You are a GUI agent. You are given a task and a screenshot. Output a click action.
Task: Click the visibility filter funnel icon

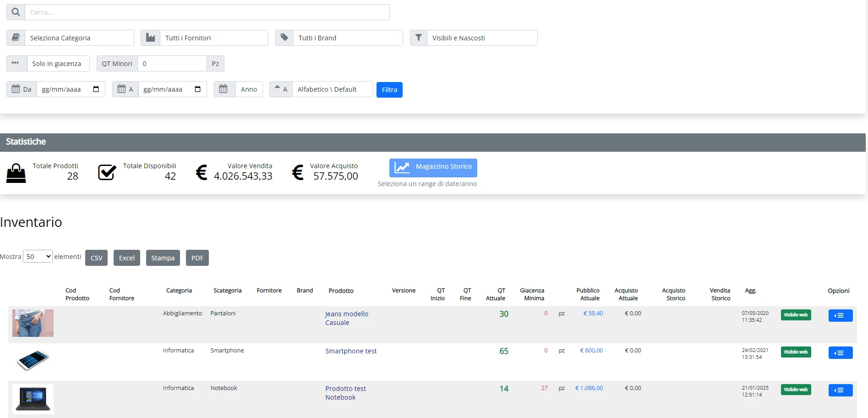coord(419,38)
